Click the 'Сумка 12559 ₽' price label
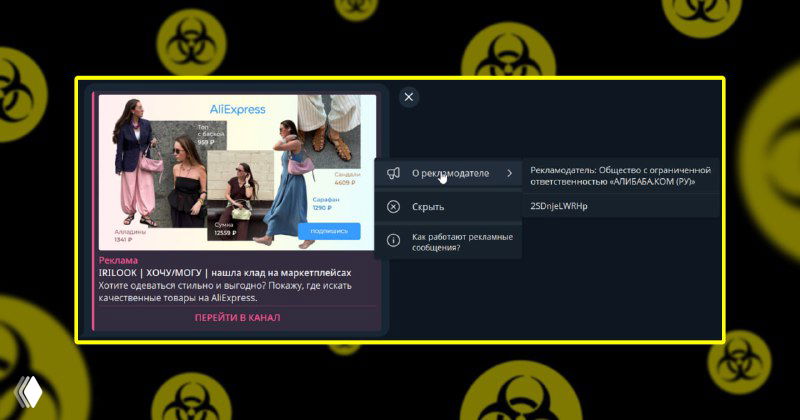This screenshot has width=800, height=420. click(x=225, y=229)
